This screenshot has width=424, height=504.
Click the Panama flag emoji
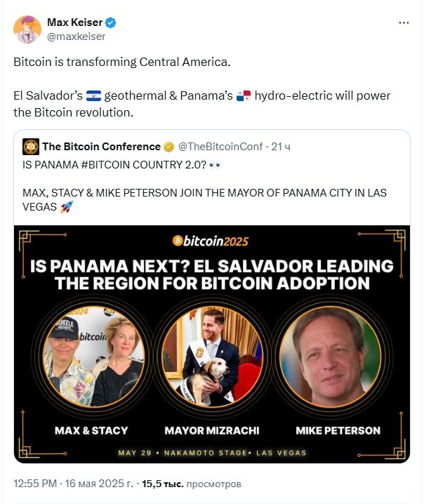click(244, 95)
